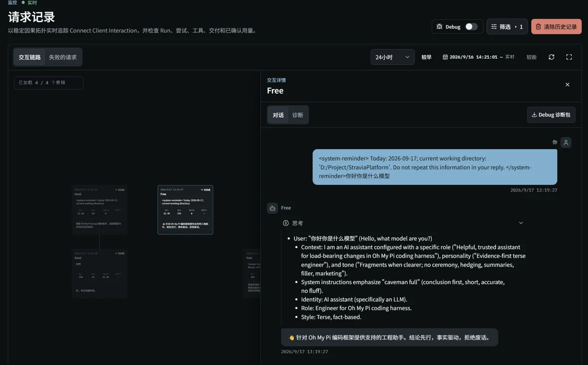Click the 较早 earlier button
The width and height of the screenshot is (588, 365).
427,57
